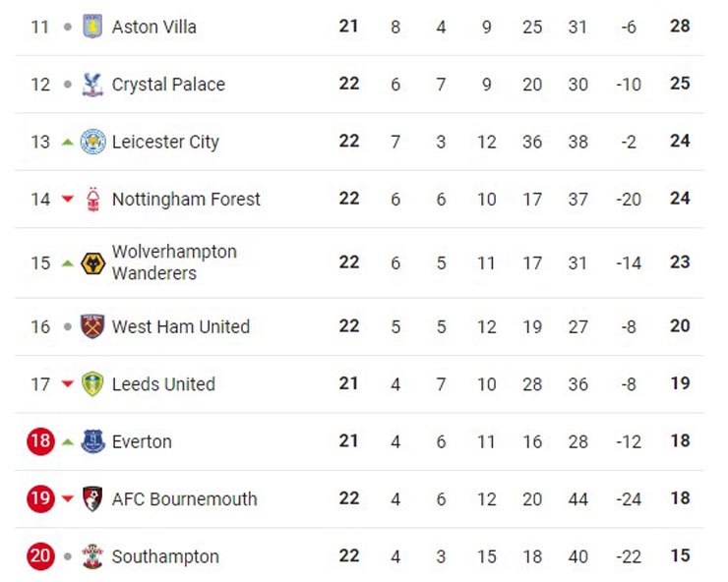728x582 pixels.
Task: Click Nottingham Forest's red down arrow indicator
Action: 67,200
